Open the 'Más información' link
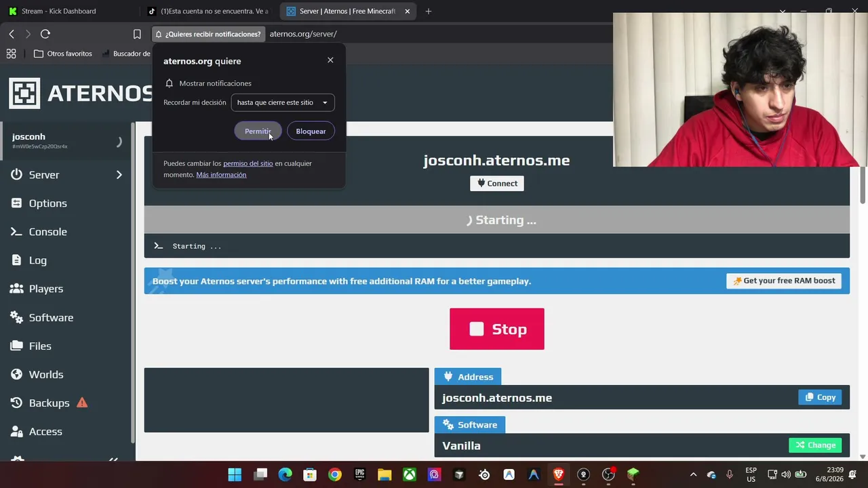Screen dimensions: 868x488 [221, 175]
